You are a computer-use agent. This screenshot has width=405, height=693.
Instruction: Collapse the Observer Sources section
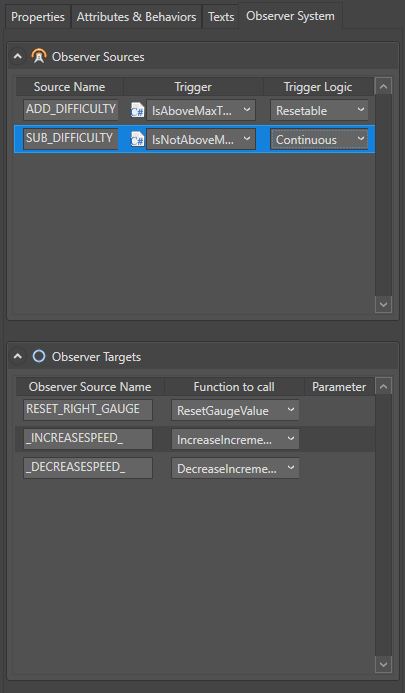pos(17,56)
